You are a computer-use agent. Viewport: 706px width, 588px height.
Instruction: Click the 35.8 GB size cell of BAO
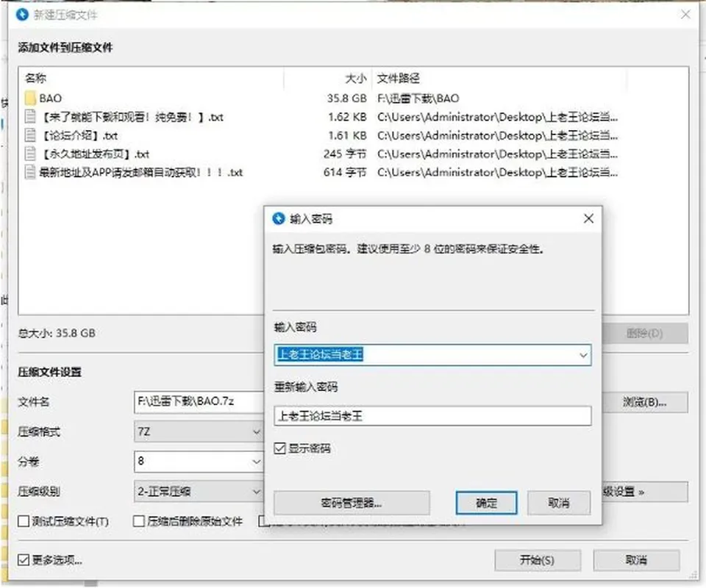(x=346, y=98)
